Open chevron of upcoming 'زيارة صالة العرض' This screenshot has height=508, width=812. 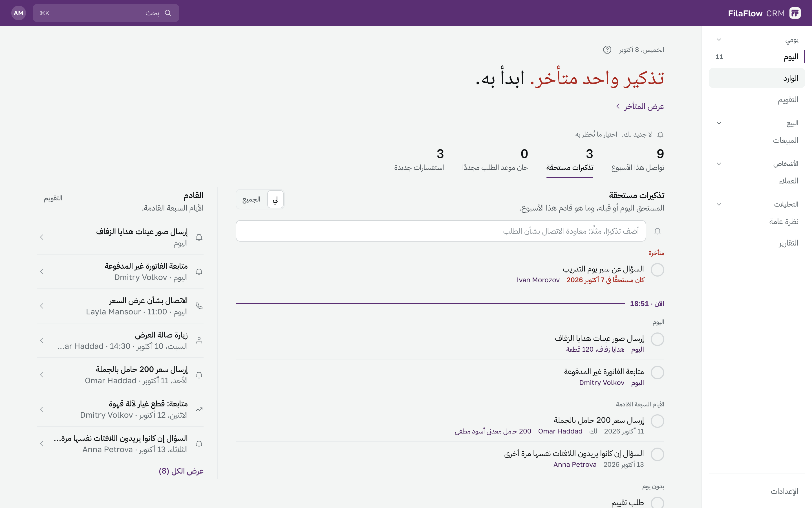[x=42, y=340]
